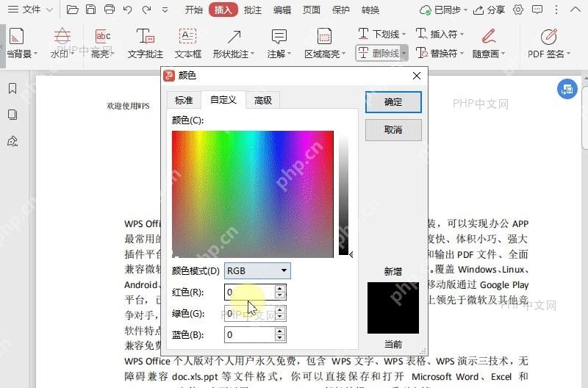The height and width of the screenshot is (388, 588).
Task: Click the 替换符 replace mark tool
Action: point(440,53)
